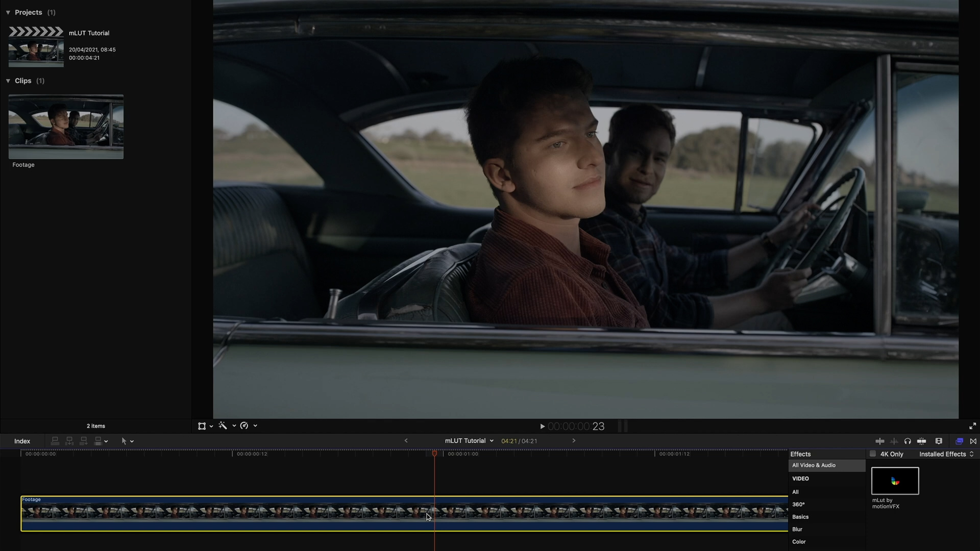Click the Connect clip to primary storyline icon
The width and height of the screenshot is (980, 551).
(x=55, y=441)
